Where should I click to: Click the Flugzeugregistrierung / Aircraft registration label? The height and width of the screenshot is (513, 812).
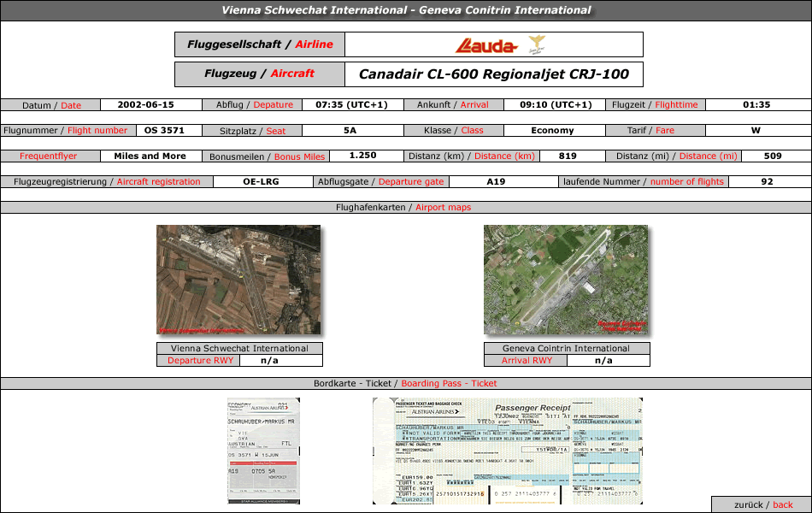point(107,182)
